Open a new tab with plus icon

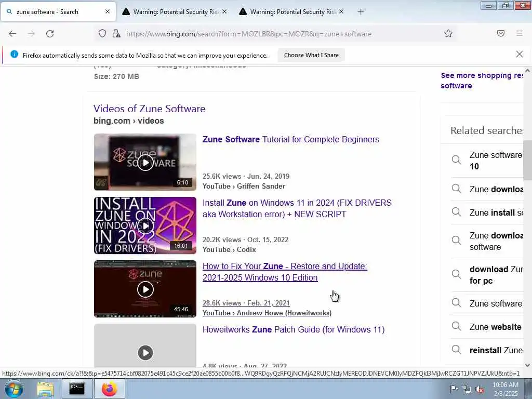point(361,12)
